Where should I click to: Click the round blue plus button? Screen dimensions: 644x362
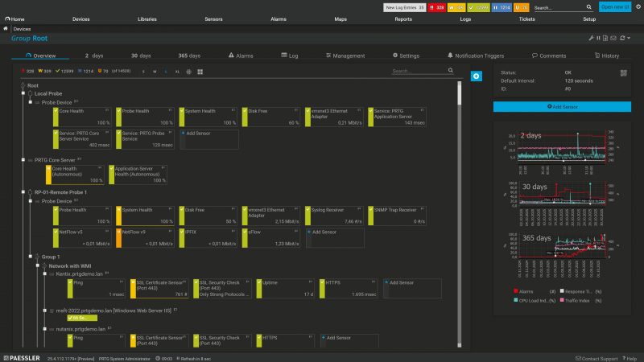pyautogui.click(x=477, y=76)
